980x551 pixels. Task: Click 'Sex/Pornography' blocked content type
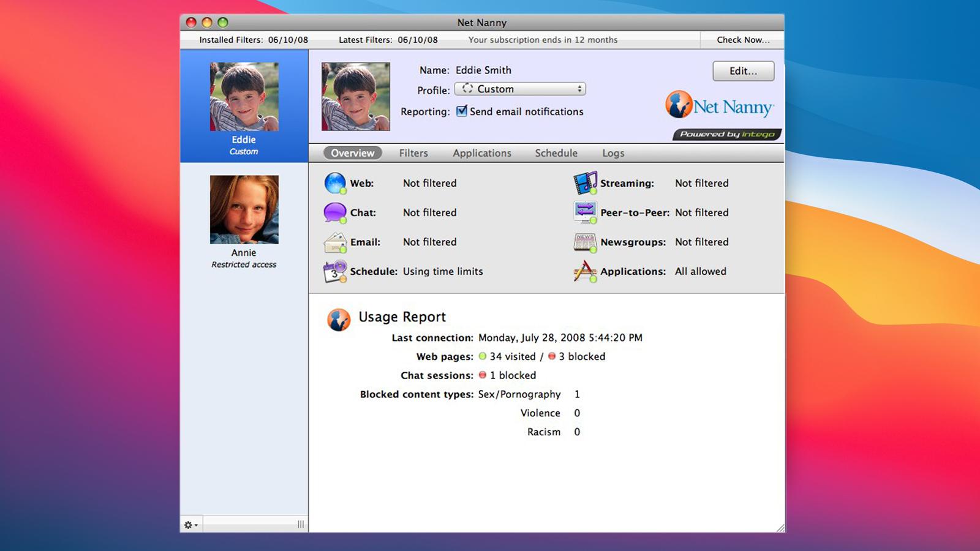click(x=519, y=394)
